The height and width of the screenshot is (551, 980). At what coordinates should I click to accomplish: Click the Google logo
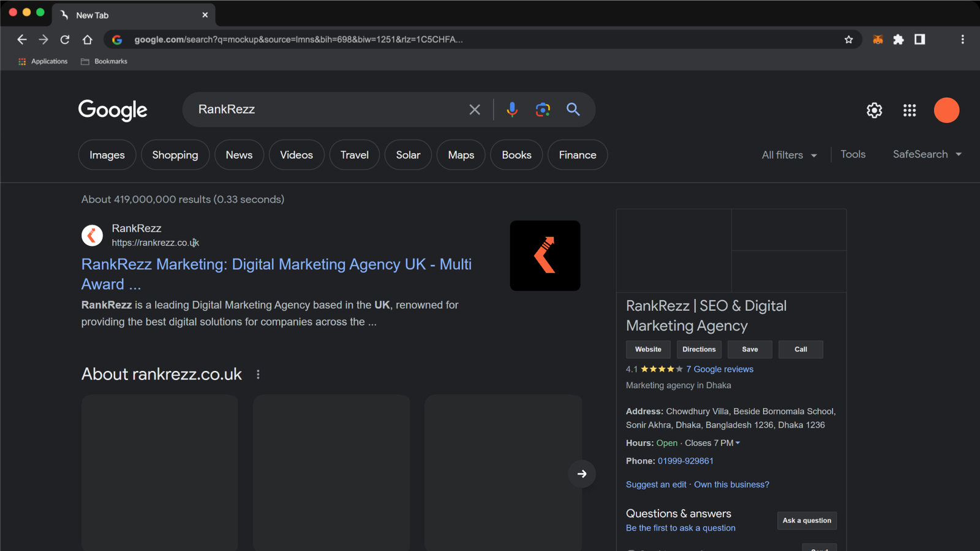(x=113, y=110)
